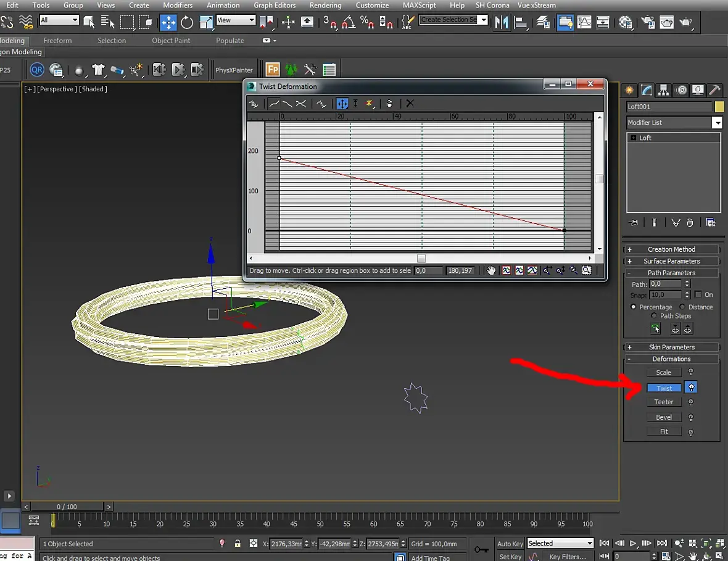Select the Distance radio button

point(682,307)
